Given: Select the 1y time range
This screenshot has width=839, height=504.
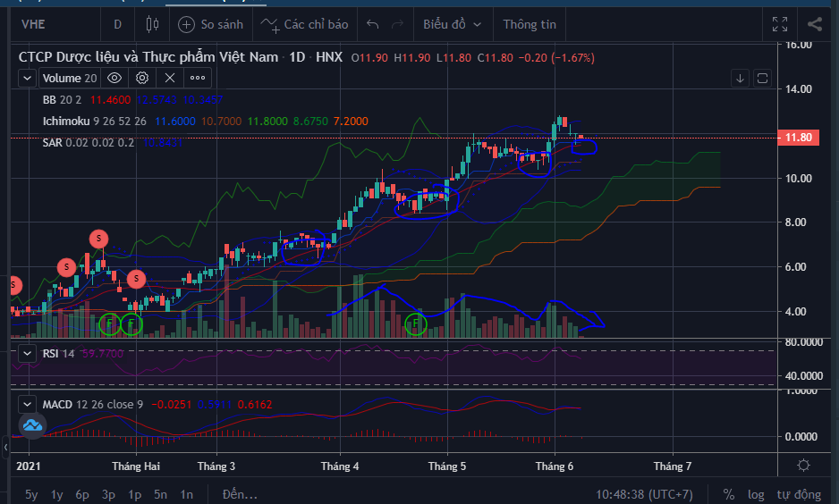Looking at the screenshot, I should coord(57,494).
